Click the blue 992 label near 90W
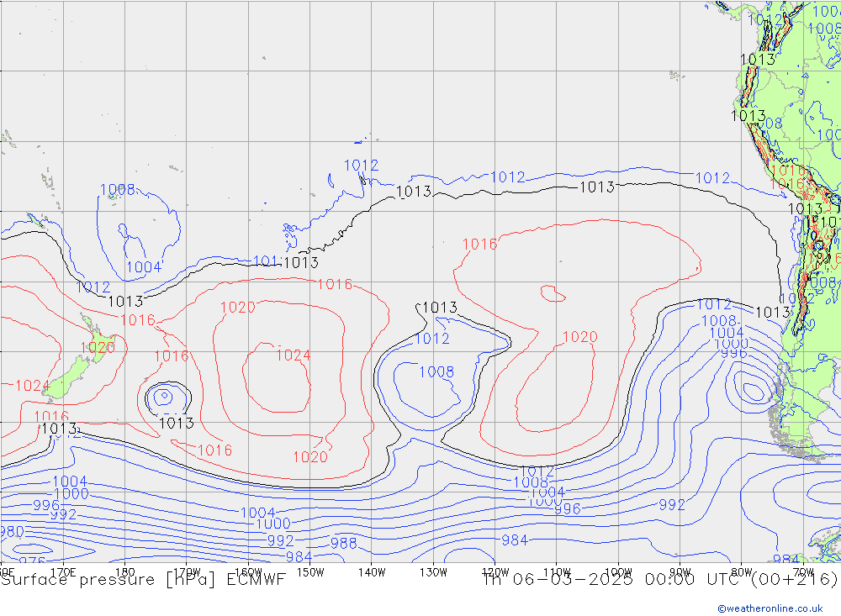Image resolution: width=841 pixels, height=616 pixels. pos(671,504)
